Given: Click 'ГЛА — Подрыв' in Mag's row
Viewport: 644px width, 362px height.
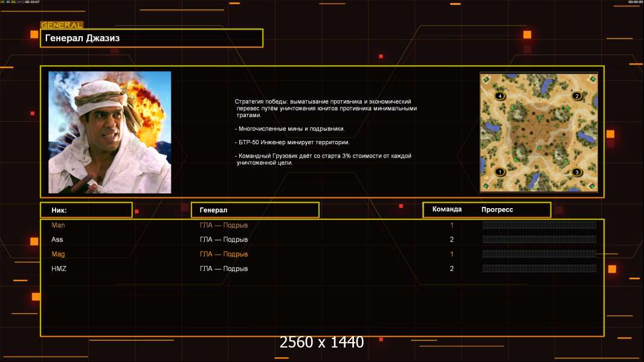Looking at the screenshot, I should pos(224,254).
